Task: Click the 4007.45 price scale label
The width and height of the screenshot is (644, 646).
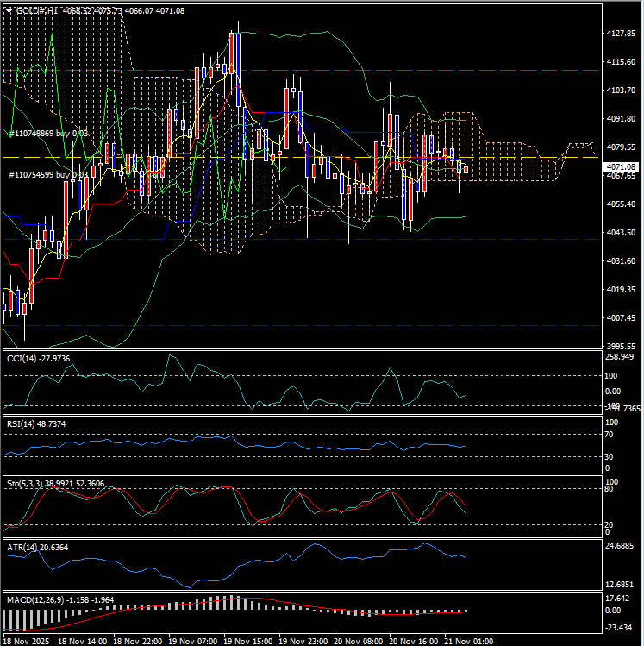Action: click(x=621, y=317)
